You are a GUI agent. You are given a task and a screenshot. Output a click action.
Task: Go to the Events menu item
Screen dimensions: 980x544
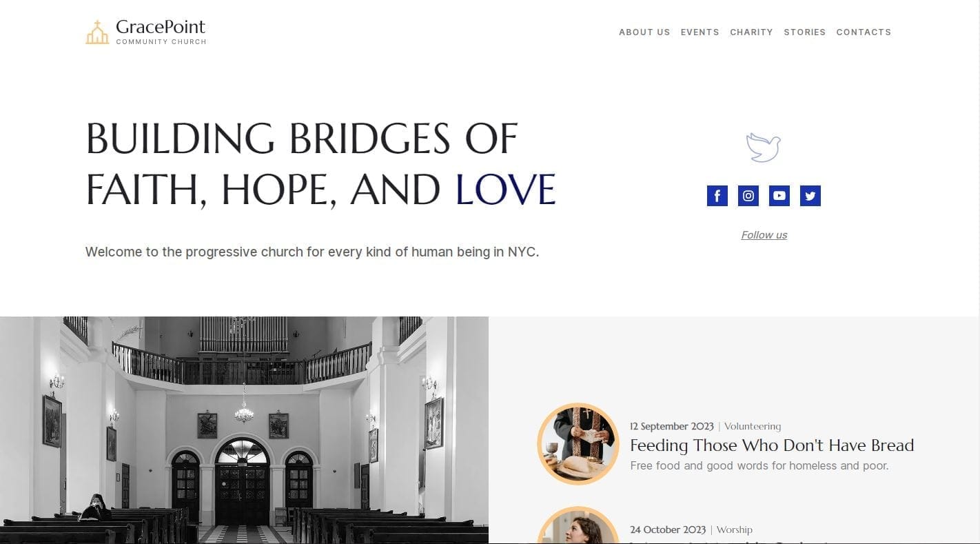pos(700,32)
